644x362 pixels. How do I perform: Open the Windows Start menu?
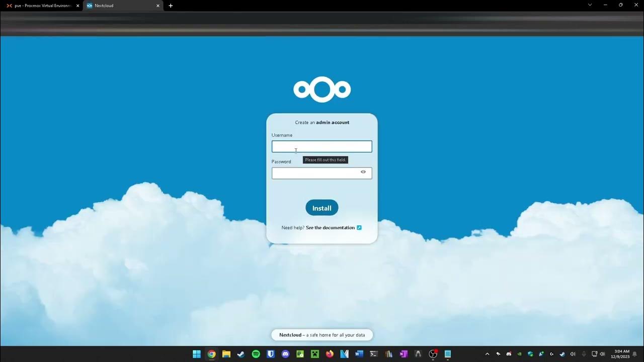click(197, 354)
